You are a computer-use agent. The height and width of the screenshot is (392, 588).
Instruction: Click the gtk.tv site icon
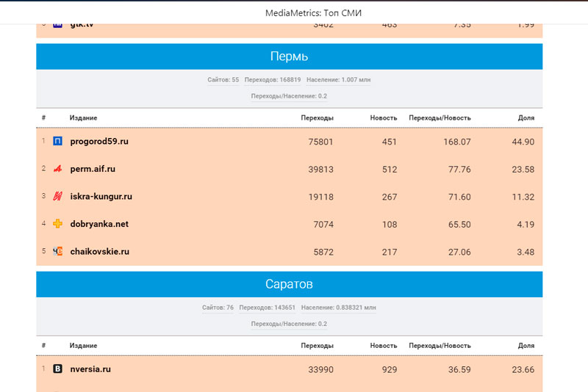(58, 24)
